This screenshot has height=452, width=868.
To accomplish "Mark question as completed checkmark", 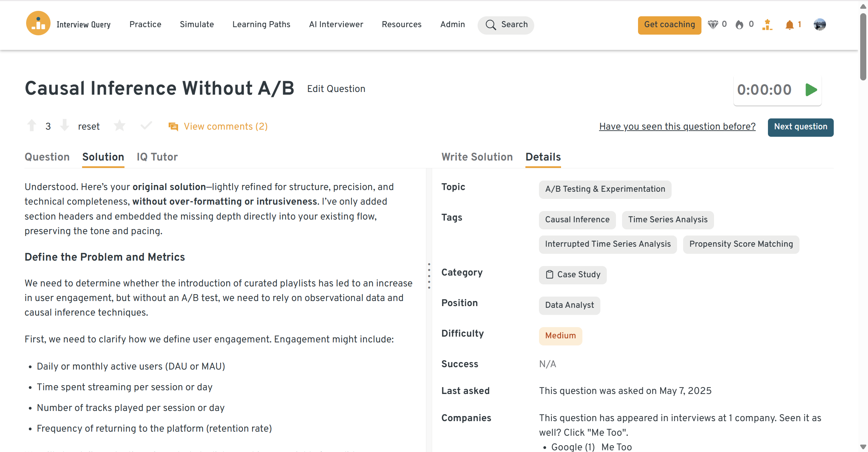I will click(x=146, y=126).
